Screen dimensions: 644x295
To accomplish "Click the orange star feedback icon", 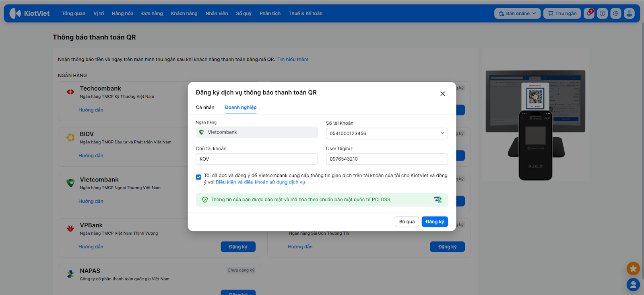I will pyautogui.click(x=633, y=268).
